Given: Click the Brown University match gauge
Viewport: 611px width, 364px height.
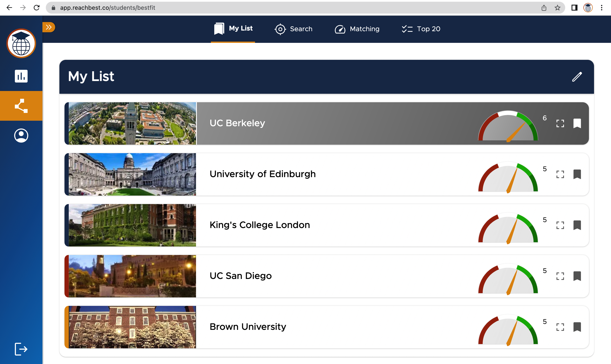Looking at the screenshot, I should point(508,330).
